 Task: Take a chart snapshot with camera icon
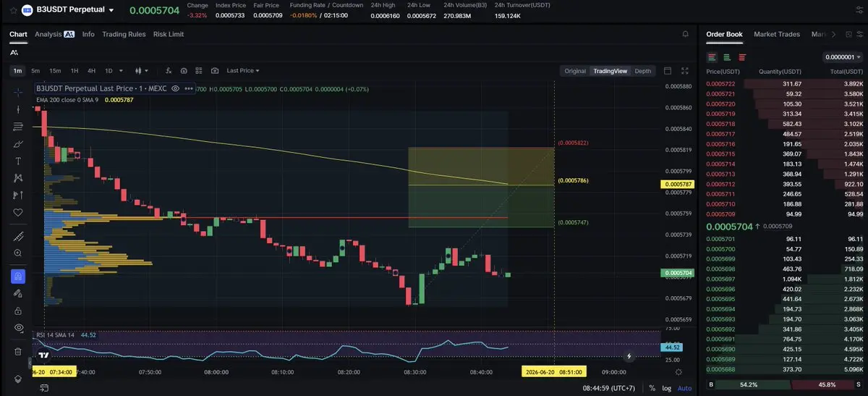point(215,71)
